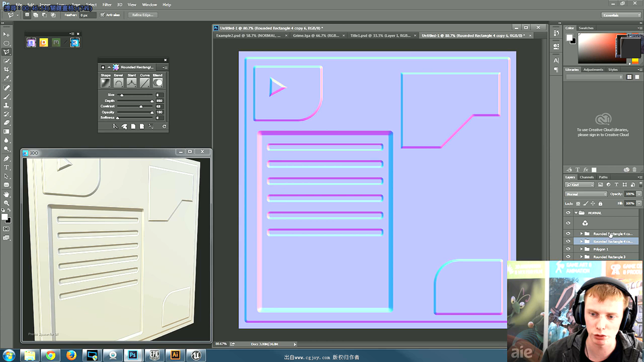Choose the Bevel profile button
Image resolution: width=644 pixels, height=362 pixels.
coord(118,83)
